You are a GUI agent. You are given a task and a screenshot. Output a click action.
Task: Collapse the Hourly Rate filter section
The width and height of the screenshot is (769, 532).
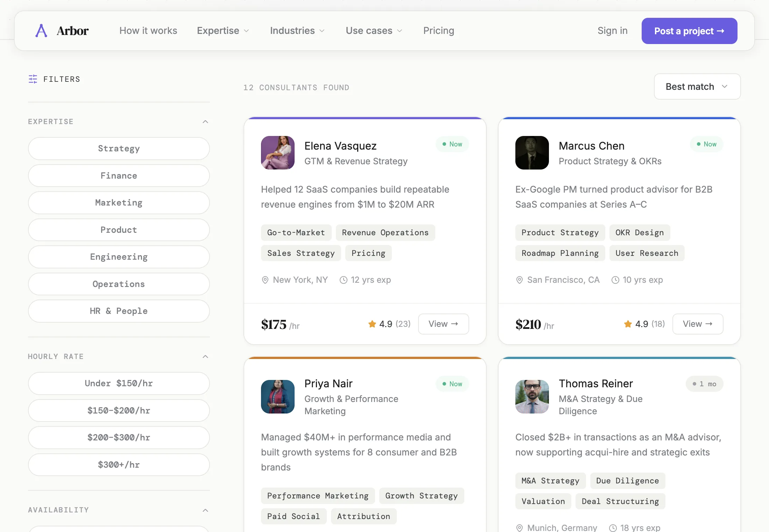coord(205,357)
